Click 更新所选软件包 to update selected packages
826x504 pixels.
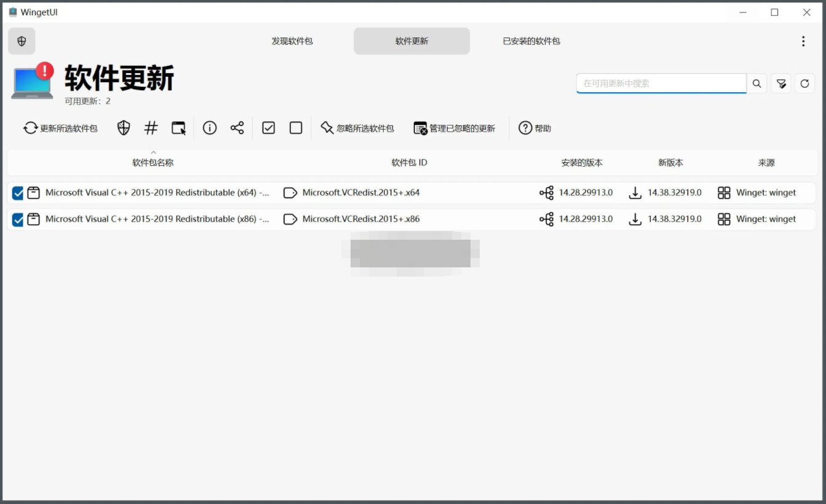coord(60,128)
